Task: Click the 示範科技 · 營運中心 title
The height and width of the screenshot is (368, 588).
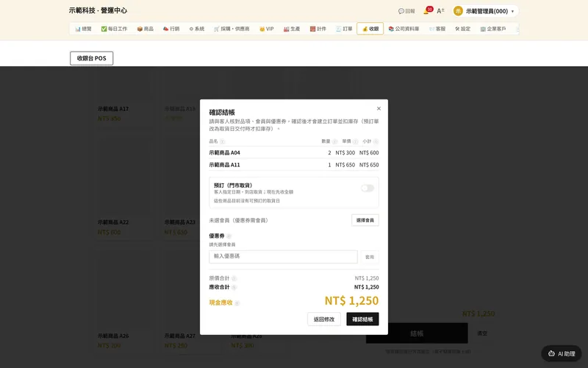Action: [98, 10]
